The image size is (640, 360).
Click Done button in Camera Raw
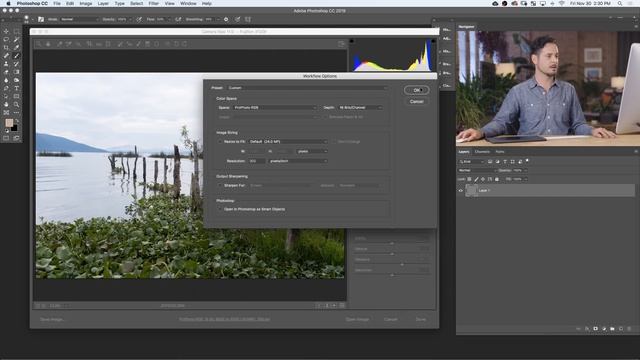(x=421, y=319)
